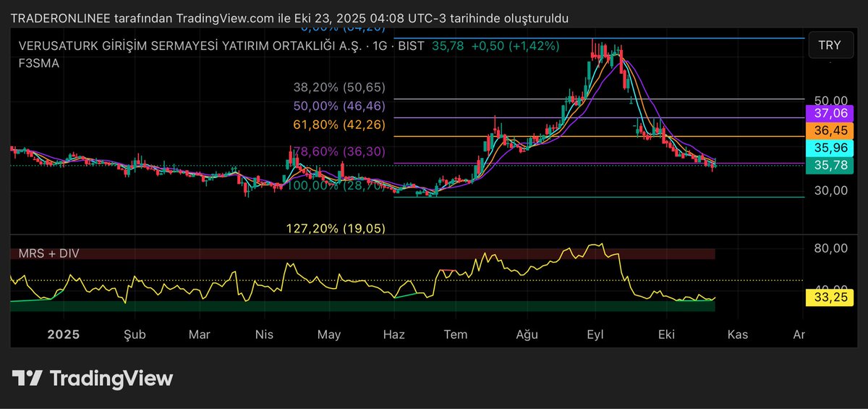Click the 80,00 indicator axis value

click(830, 248)
